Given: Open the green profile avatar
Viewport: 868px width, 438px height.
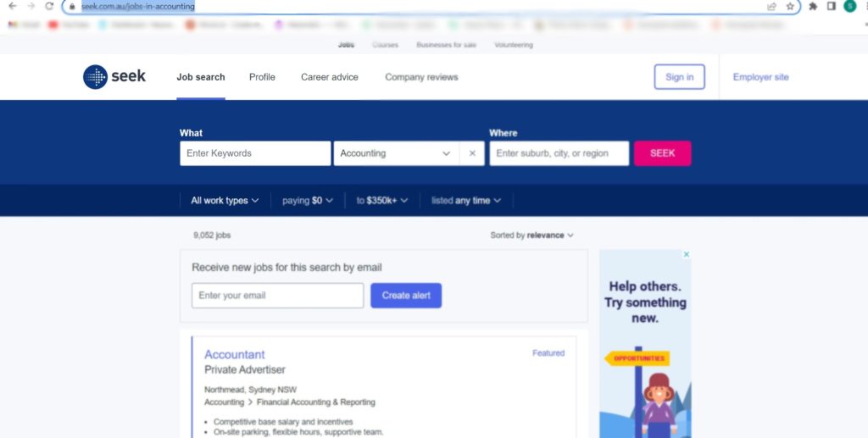Looking at the screenshot, I should click(849, 6).
